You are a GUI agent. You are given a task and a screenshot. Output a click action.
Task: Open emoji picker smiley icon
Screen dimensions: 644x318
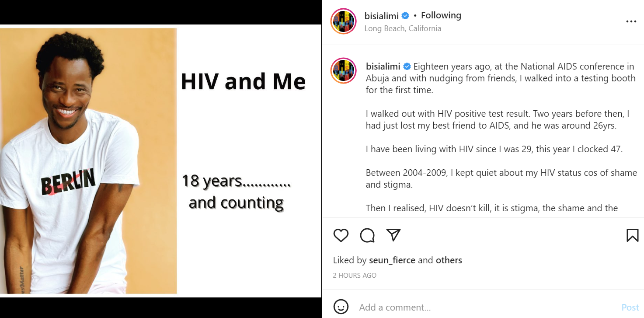pos(341,307)
